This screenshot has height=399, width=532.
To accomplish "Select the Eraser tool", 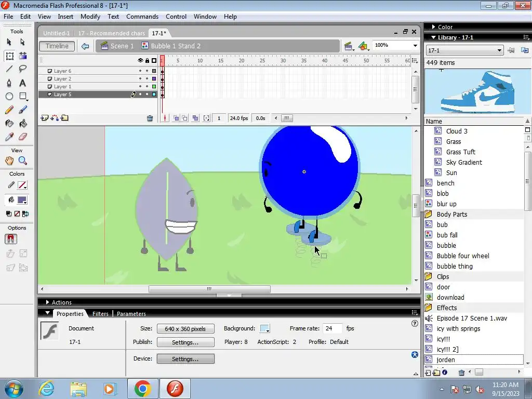I will pos(23,137).
